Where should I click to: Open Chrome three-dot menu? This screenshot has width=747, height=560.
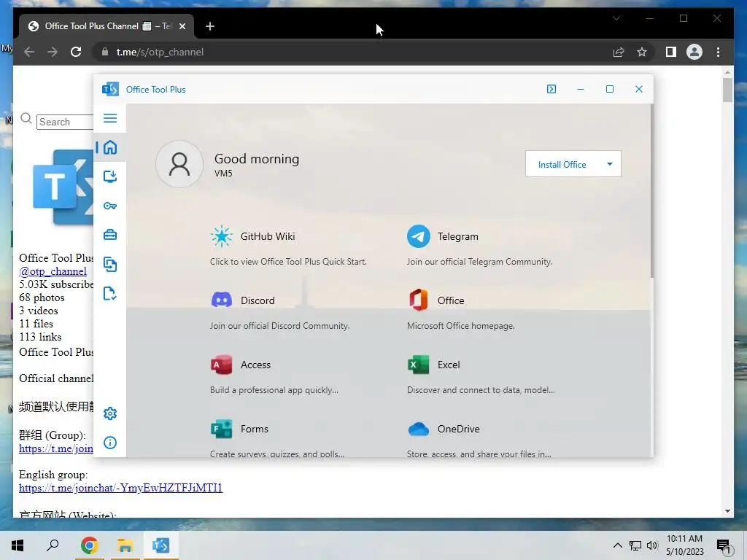tap(718, 52)
